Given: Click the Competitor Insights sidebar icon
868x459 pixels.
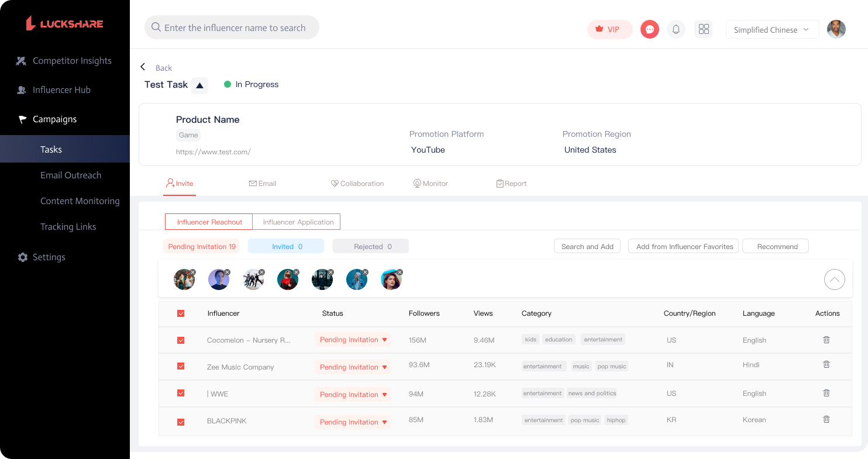Looking at the screenshot, I should coord(22,61).
